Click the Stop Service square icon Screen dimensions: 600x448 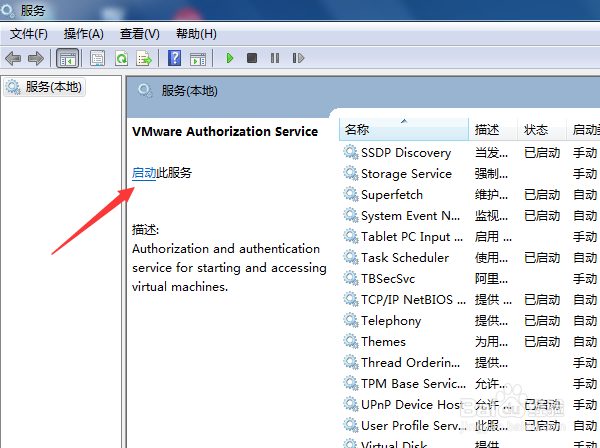pyautogui.click(x=252, y=58)
